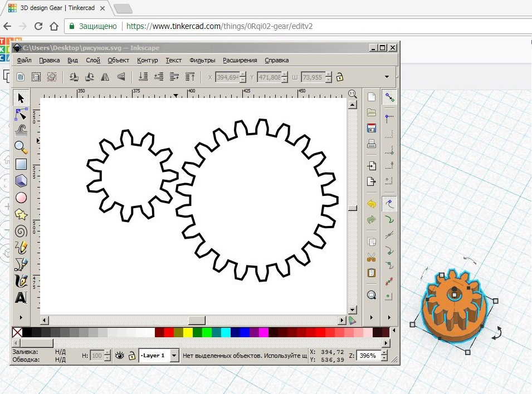Click the zoom 396% field

tap(368, 356)
